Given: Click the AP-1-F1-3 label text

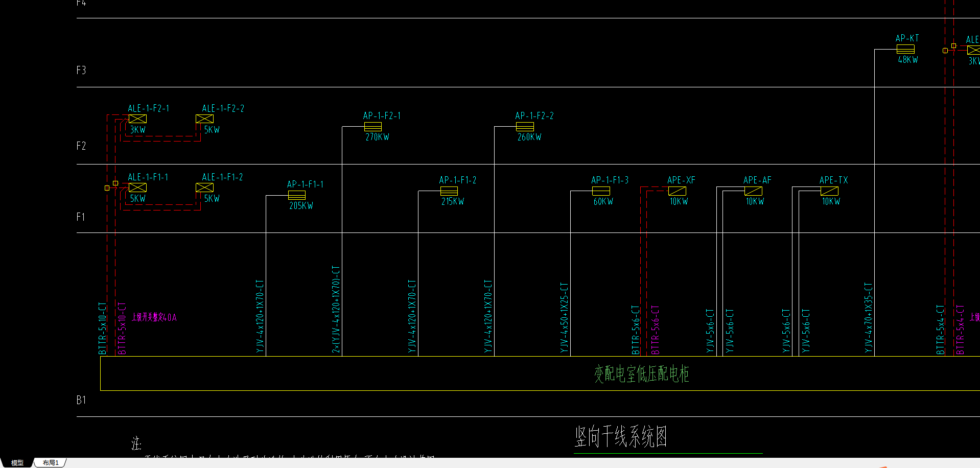Looking at the screenshot, I should click(x=610, y=180).
